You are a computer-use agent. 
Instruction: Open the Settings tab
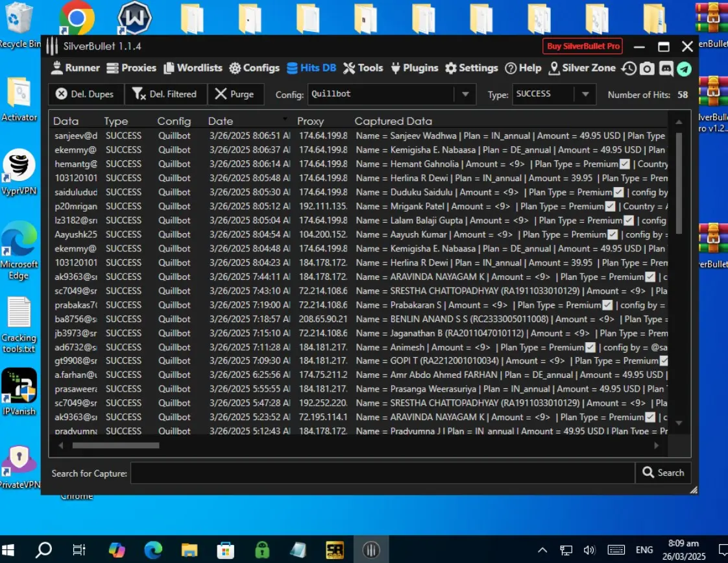[471, 68]
